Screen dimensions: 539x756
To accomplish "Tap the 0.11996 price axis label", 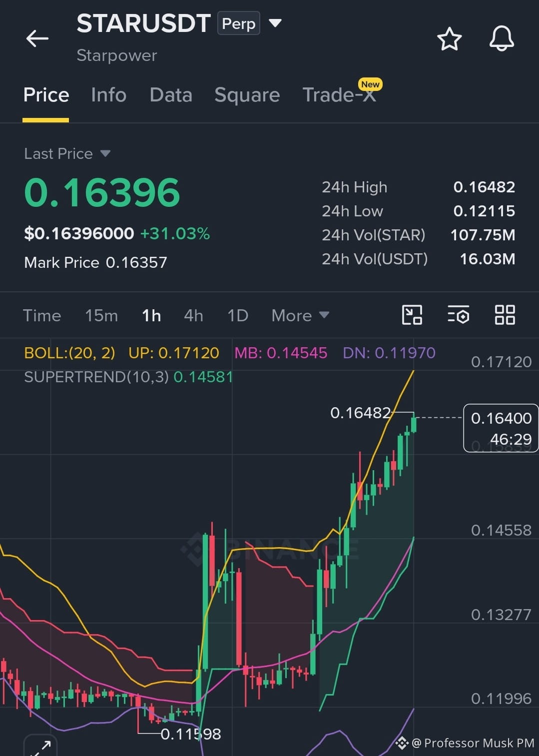I will tap(501, 699).
